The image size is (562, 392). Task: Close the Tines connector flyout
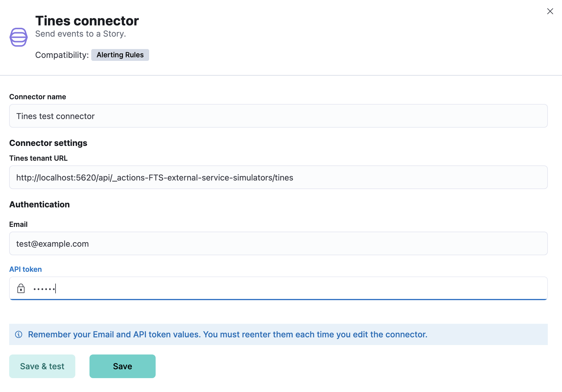click(550, 11)
